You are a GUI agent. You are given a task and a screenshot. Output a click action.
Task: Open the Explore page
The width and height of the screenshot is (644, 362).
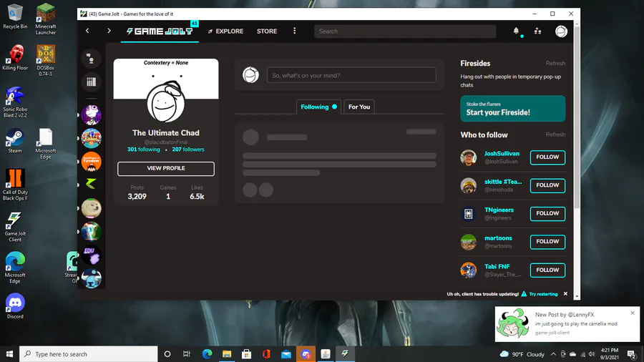pyautogui.click(x=225, y=31)
